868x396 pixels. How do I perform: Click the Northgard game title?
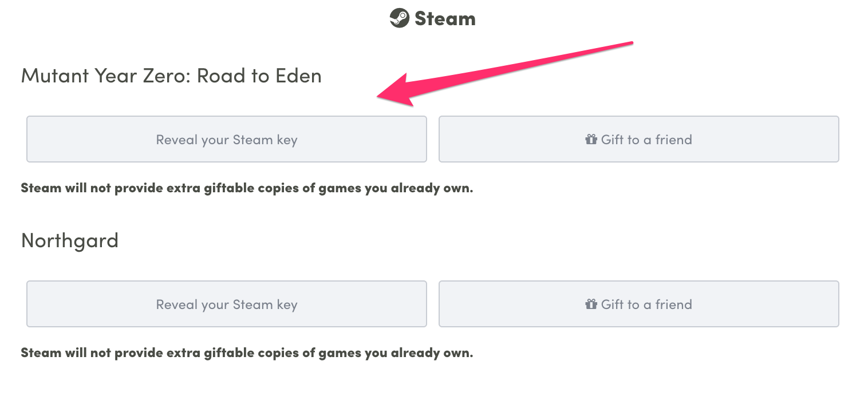(70, 240)
